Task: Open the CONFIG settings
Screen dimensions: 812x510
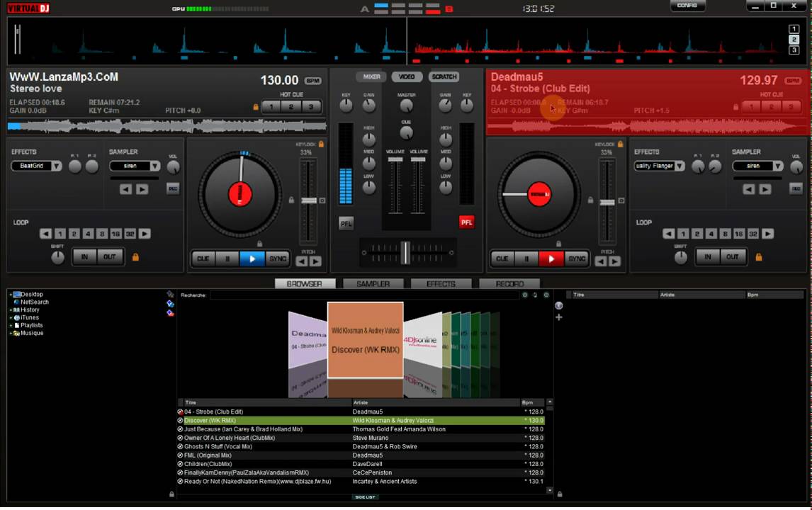Action: tap(687, 6)
